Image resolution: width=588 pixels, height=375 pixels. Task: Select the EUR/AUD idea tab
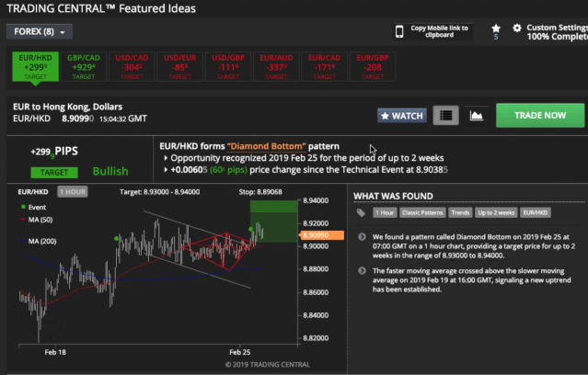276,67
